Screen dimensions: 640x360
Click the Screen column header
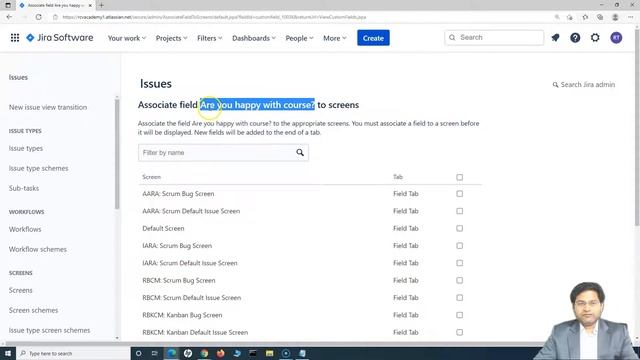151,177
